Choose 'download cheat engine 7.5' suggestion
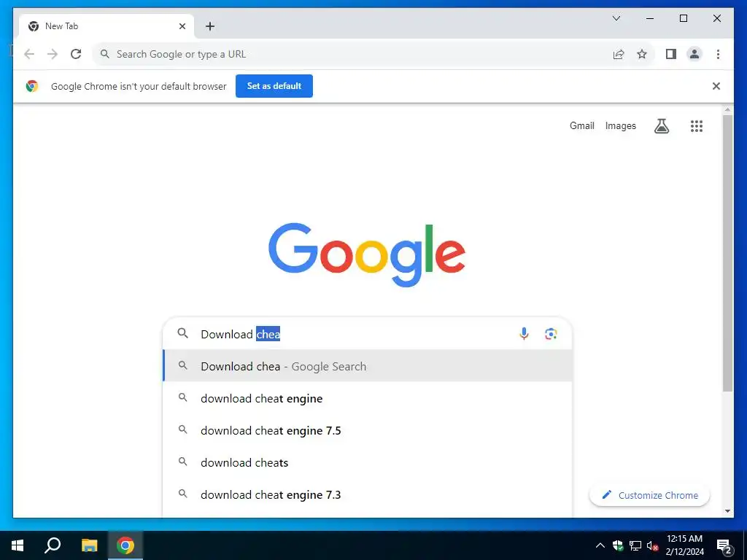Viewport: 747px width, 560px height. point(368,430)
